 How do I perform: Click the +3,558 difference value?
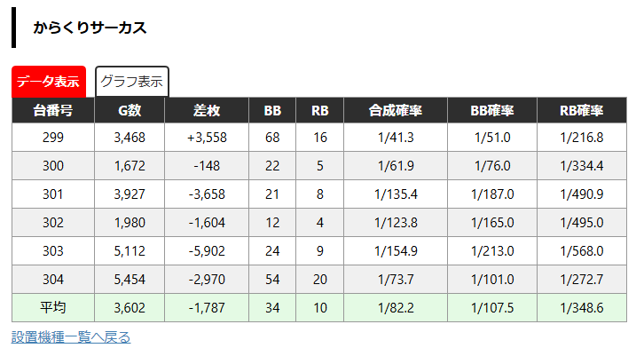207,138
